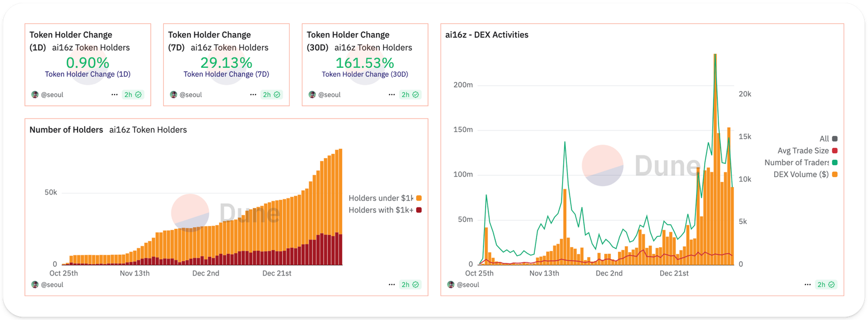Click the orange DEX Volume color swatch
The image size is (868, 320).
[834, 174]
